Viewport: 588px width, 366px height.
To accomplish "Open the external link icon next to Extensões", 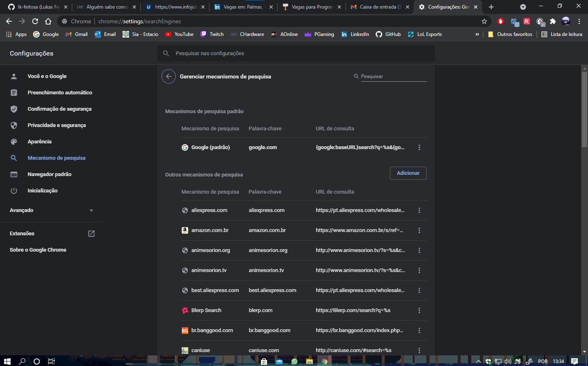I will pos(91,234).
